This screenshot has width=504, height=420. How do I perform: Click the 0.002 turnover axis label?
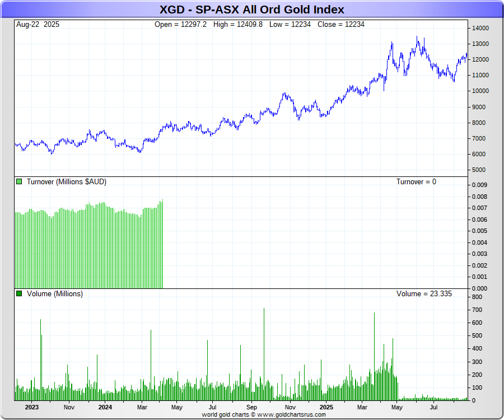(x=479, y=266)
